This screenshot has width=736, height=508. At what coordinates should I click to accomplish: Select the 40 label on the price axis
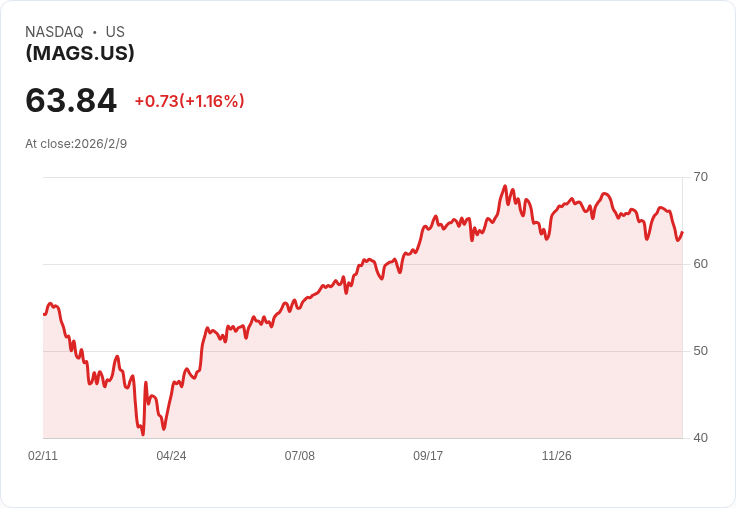click(700, 438)
